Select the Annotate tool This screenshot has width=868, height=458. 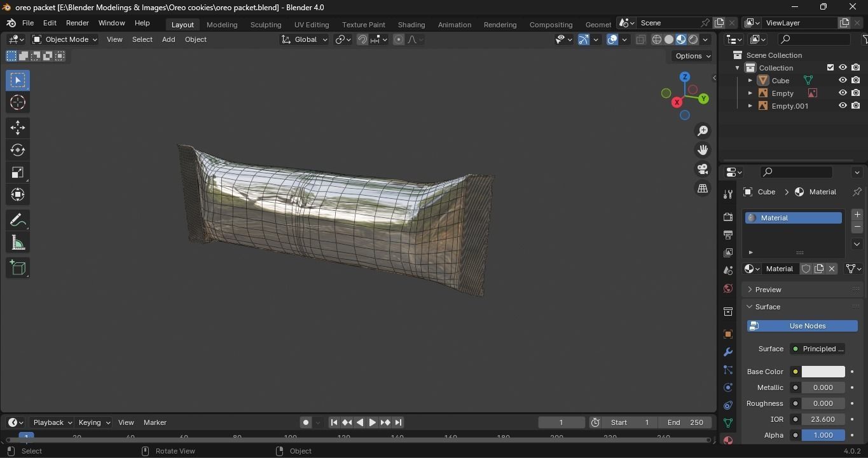tap(18, 220)
